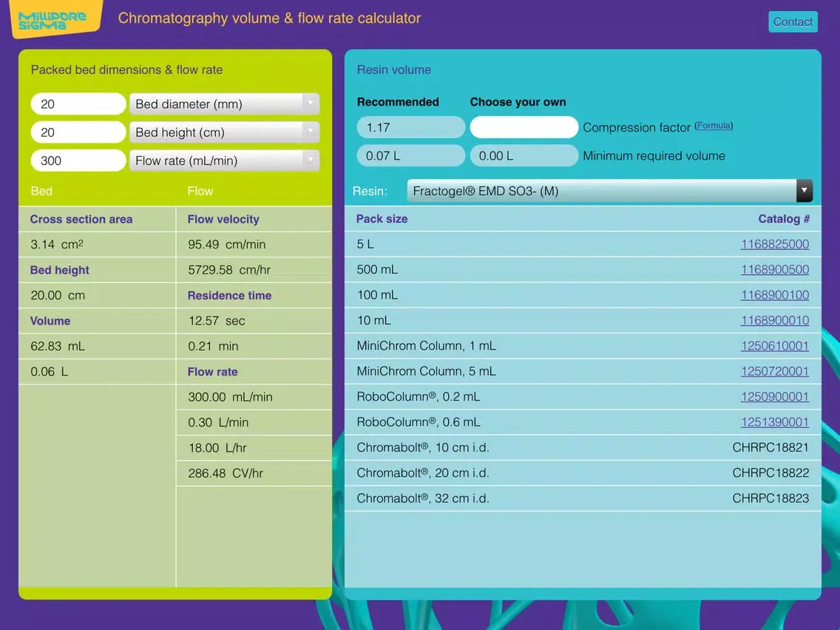This screenshot has width=840, height=630.
Task: Open catalog number 1168900100
Action: click(x=775, y=294)
